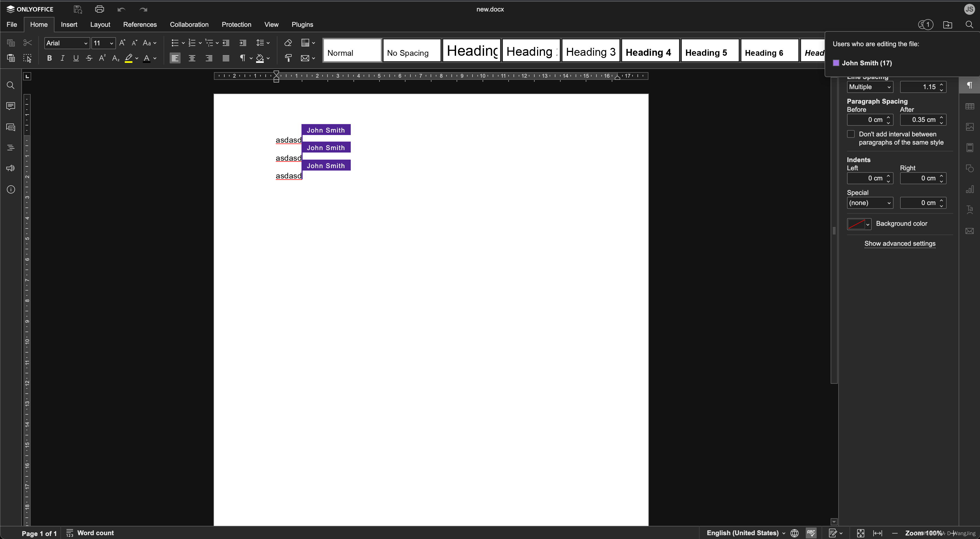Open the Navigation headings panel
The image size is (980, 539).
click(10, 148)
